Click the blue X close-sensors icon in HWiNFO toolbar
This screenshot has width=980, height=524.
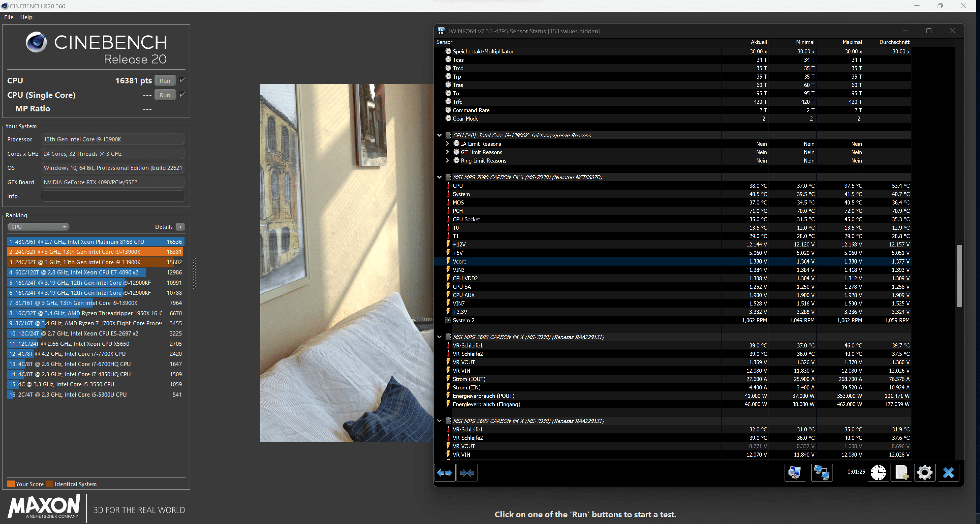tap(948, 473)
